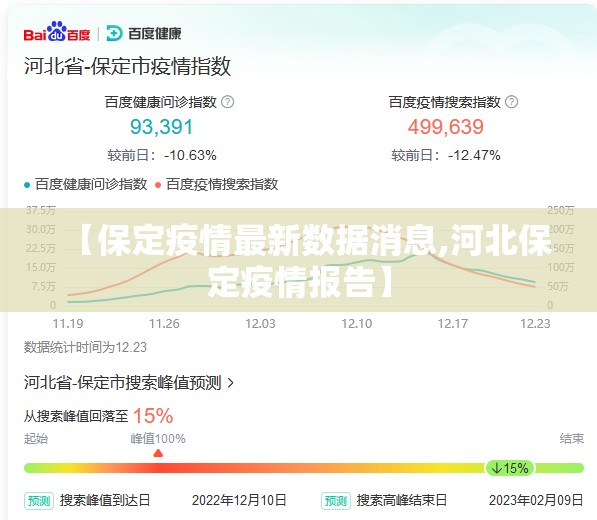Click chart date label 11.19

pyautogui.click(x=68, y=324)
